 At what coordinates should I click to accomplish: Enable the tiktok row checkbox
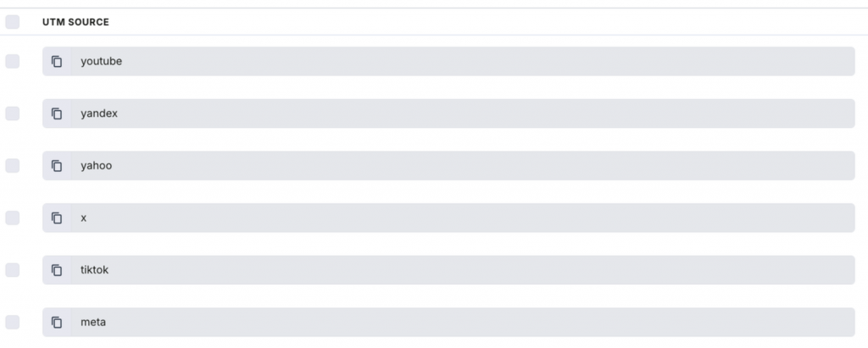tap(12, 270)
